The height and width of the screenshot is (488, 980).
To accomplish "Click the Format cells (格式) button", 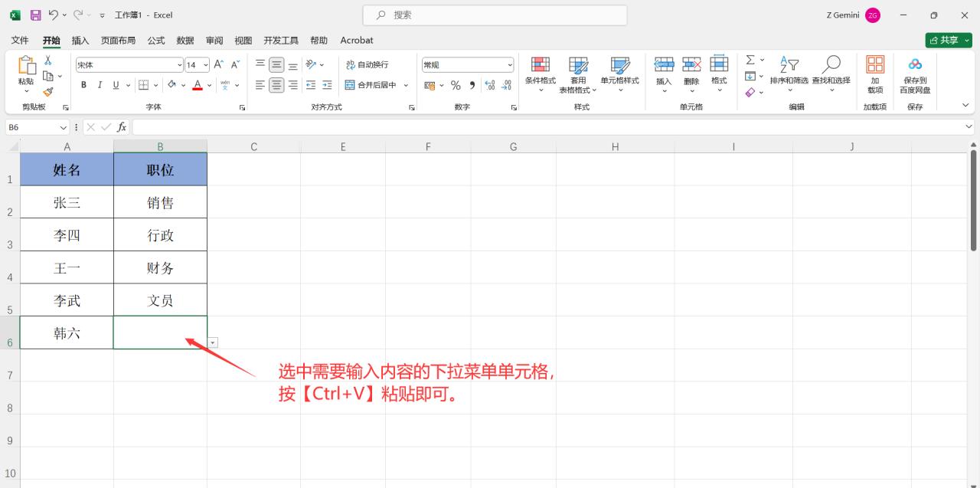I will click(719, 74).
